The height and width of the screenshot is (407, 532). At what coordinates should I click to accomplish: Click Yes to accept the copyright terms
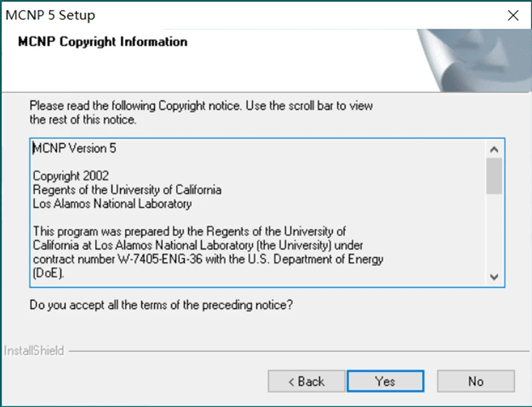[x=385, y=381]
